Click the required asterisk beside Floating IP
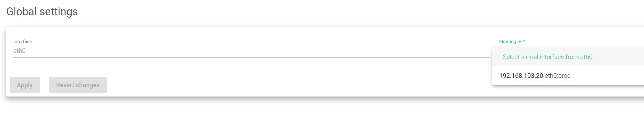The width and height of the screenshot is (644, 117). (x=524, y=41)
